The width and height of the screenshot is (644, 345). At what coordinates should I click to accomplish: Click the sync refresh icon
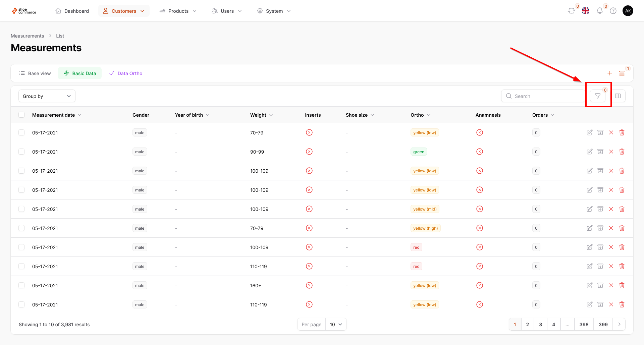[x=571, y=11]
